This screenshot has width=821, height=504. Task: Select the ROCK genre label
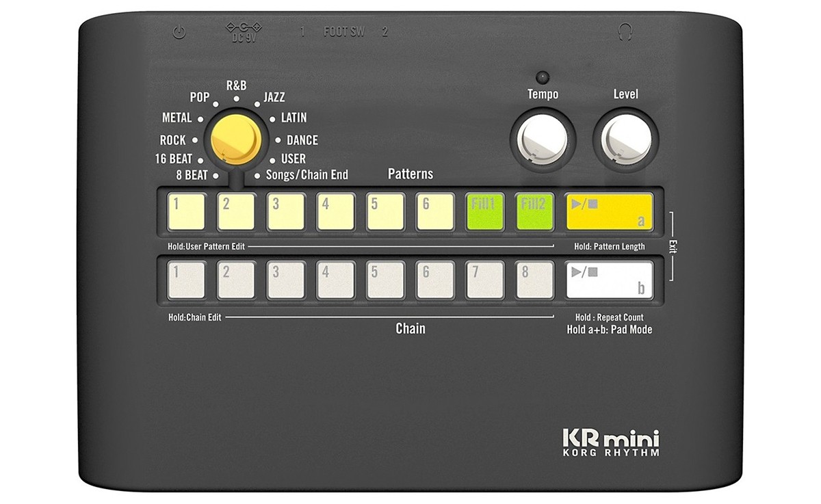(x=172, y=140)
